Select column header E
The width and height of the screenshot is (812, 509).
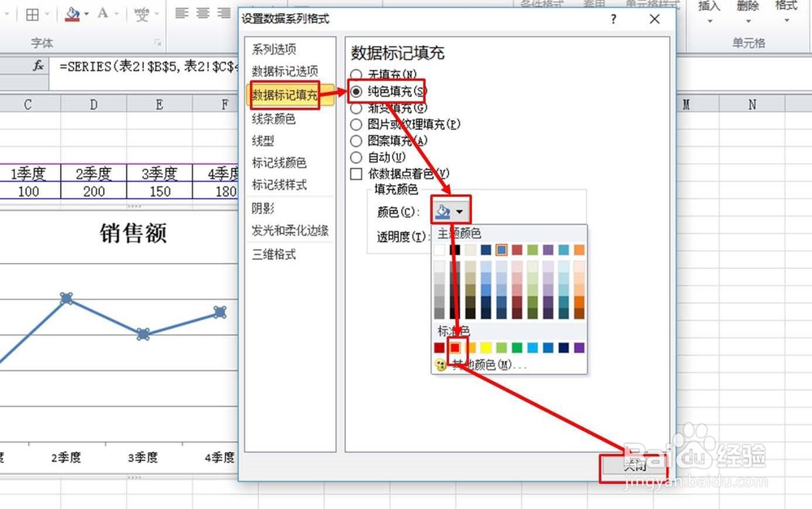click(x=159, y=105)
